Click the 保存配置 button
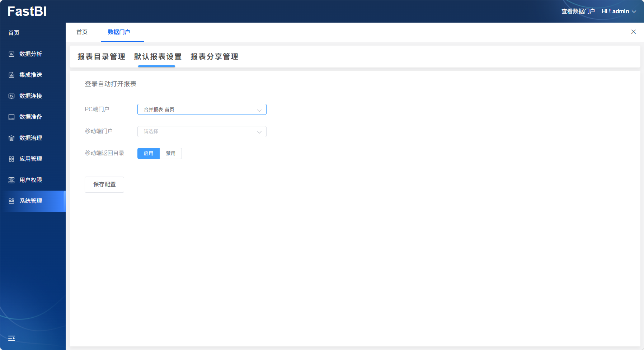The image size is (644, 350). click(x=104, y=185)
